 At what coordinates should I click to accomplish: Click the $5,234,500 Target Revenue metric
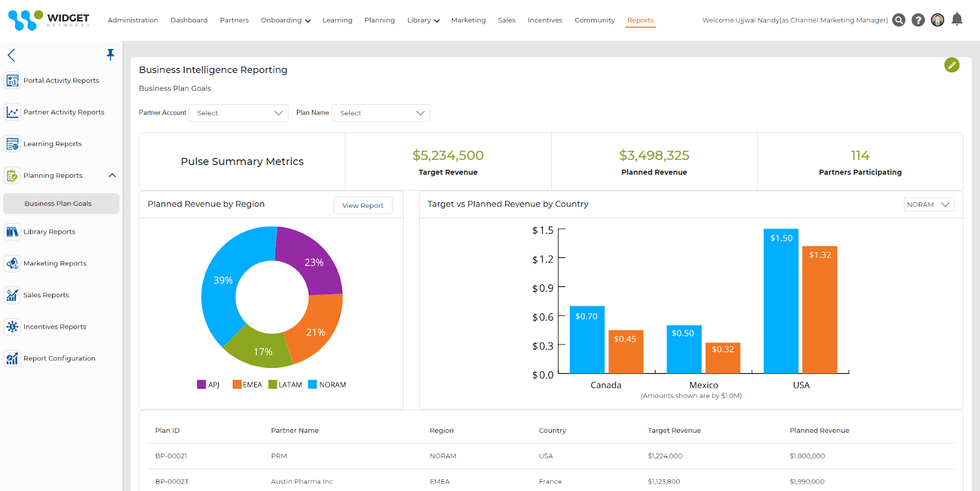point(448,156)
